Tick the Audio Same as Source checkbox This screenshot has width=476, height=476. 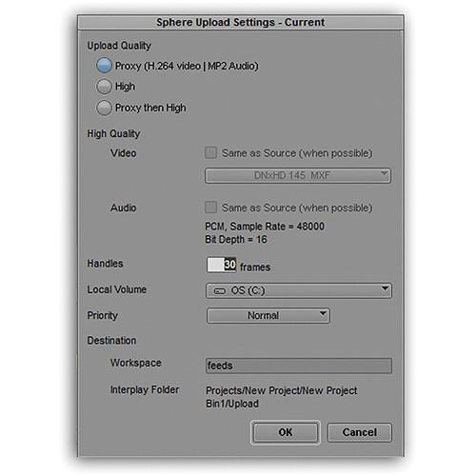click(210, 208)
